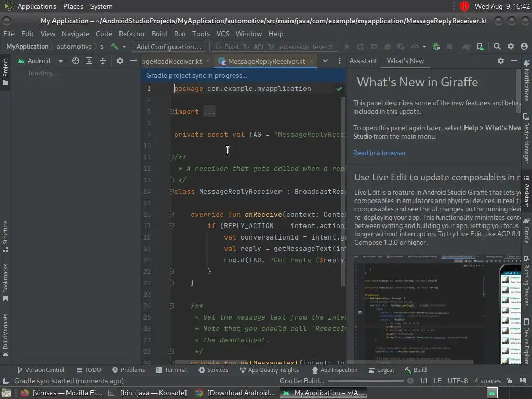Viewport: 532px width, 399px height.
Task: Select the What's New tab
Action: click(405, 61)
